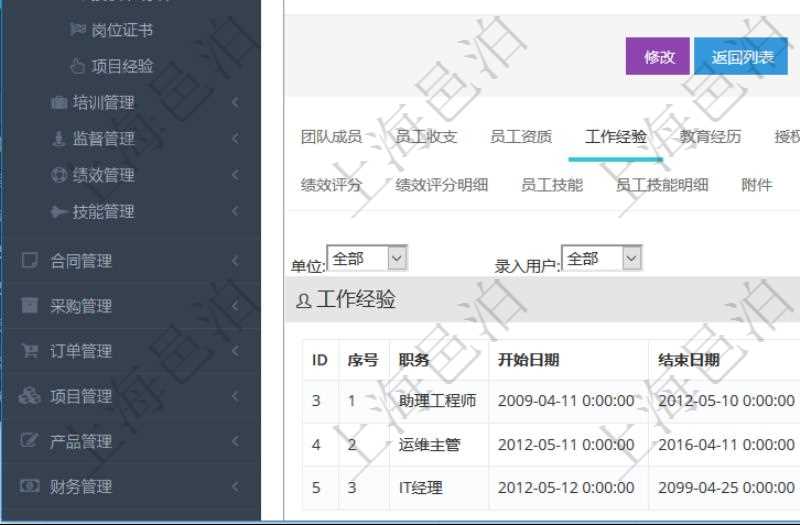Switch to the 教育经历 tab
Screen dimensions: 800x525
click(x=710, y=137)
